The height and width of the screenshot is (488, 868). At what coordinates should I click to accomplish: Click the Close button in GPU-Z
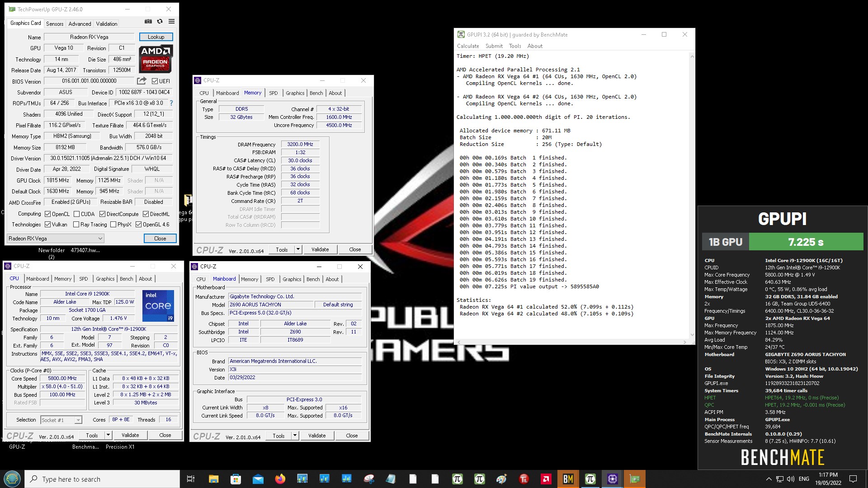click(x=160, y=239)
